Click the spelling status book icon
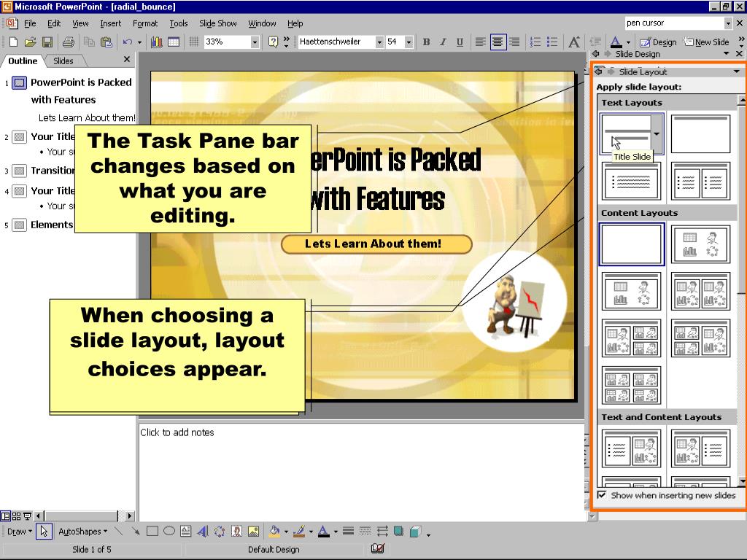The height and width of the screenshot is (560, 747). [x=378, y=549]
